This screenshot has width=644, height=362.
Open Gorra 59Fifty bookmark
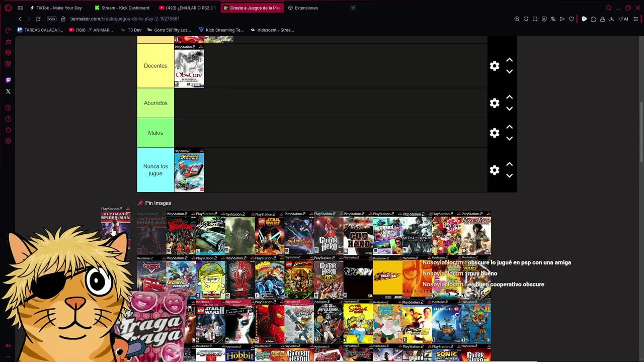coord(169,30)
